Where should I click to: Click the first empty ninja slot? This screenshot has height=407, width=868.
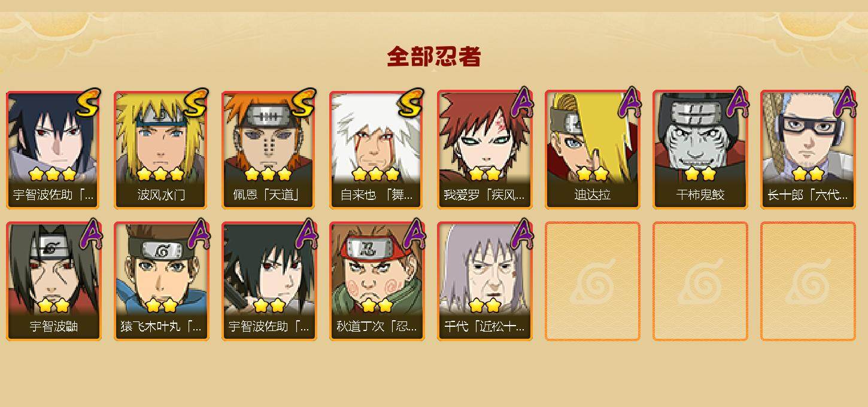click(x=593, y=281)
